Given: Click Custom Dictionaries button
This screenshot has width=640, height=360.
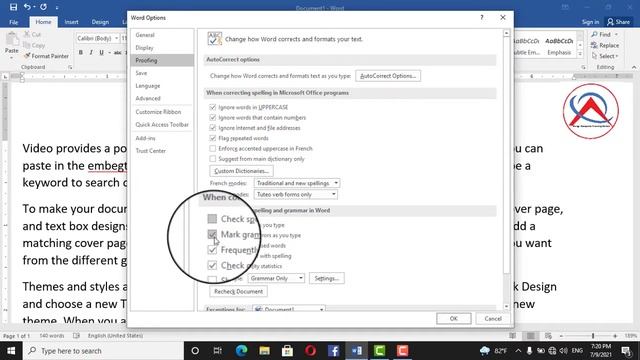Looking at the screenshot, I should tap(241, 171).
